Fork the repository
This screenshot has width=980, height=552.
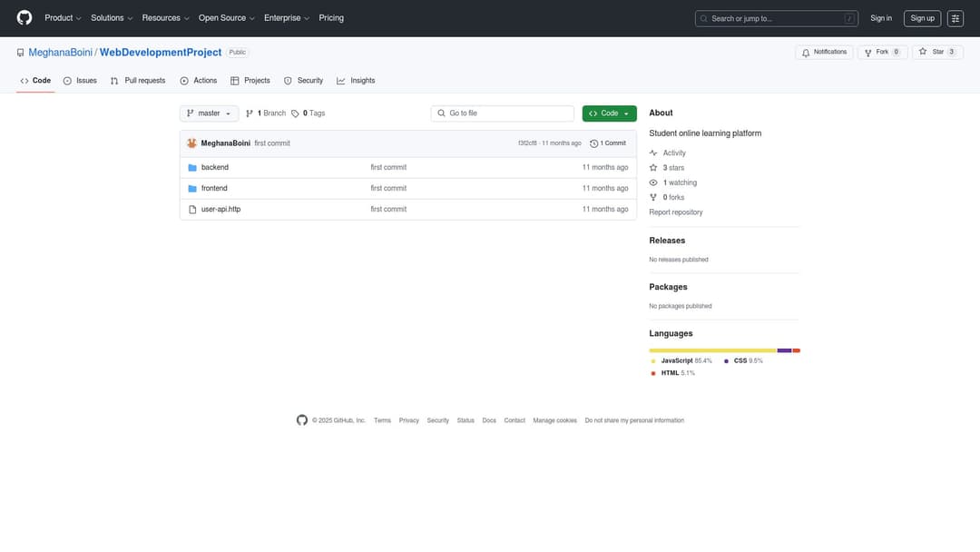pos(882,52)
